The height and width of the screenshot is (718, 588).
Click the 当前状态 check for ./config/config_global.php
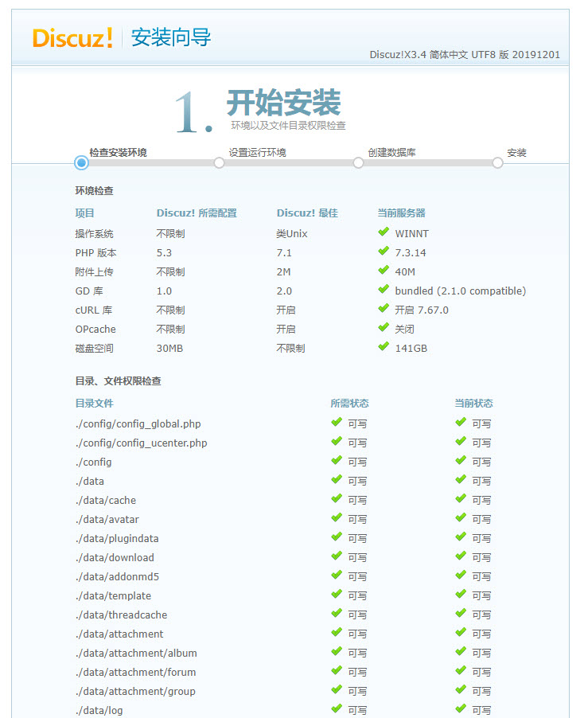click(x=461, y=422)
